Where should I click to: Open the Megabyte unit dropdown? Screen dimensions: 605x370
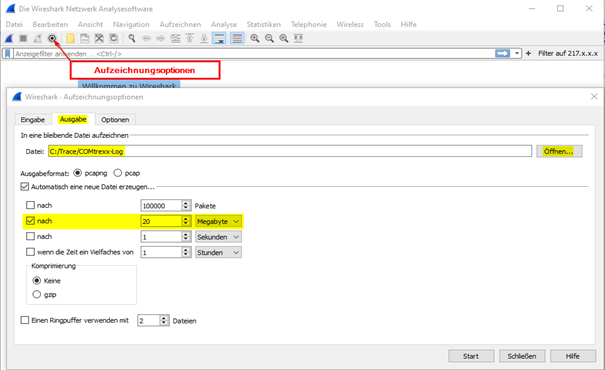[x=218, y=221]
